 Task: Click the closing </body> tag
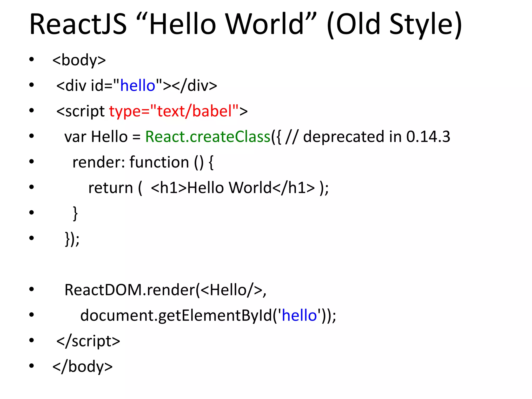[x=82, y=366]
